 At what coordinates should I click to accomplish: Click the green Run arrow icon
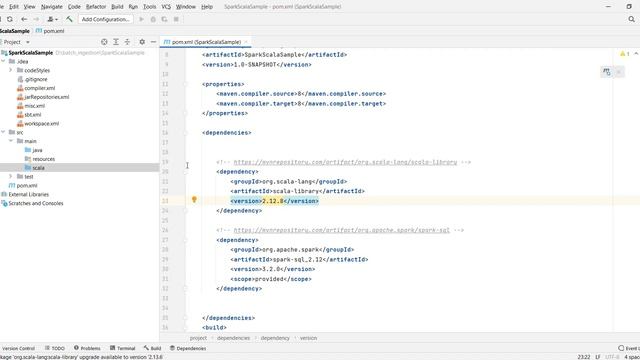click(142, 19)
